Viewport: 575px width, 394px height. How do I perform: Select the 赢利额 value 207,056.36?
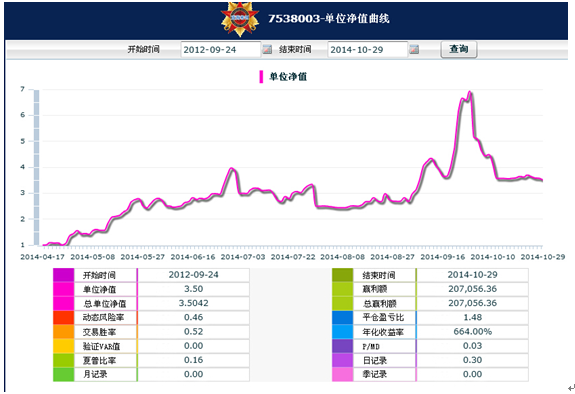(472, 289)
